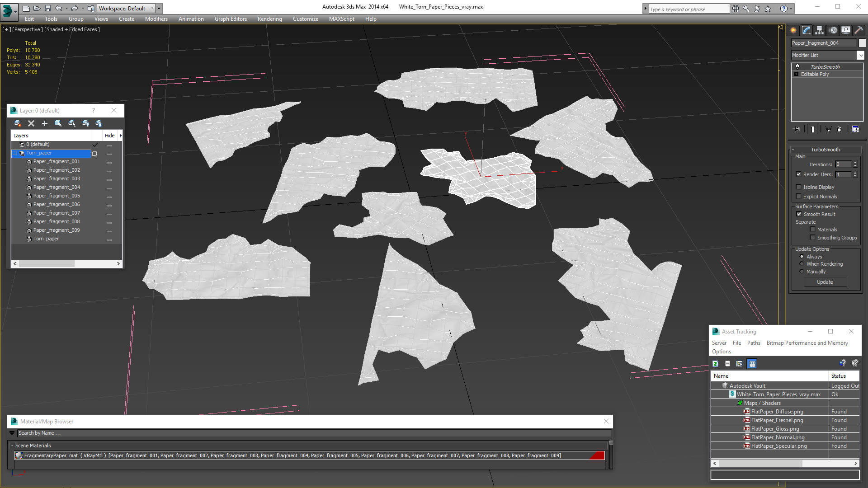Click the TurboSmooth Update button
Screen dimensions: 868x488
click(825, 282)
